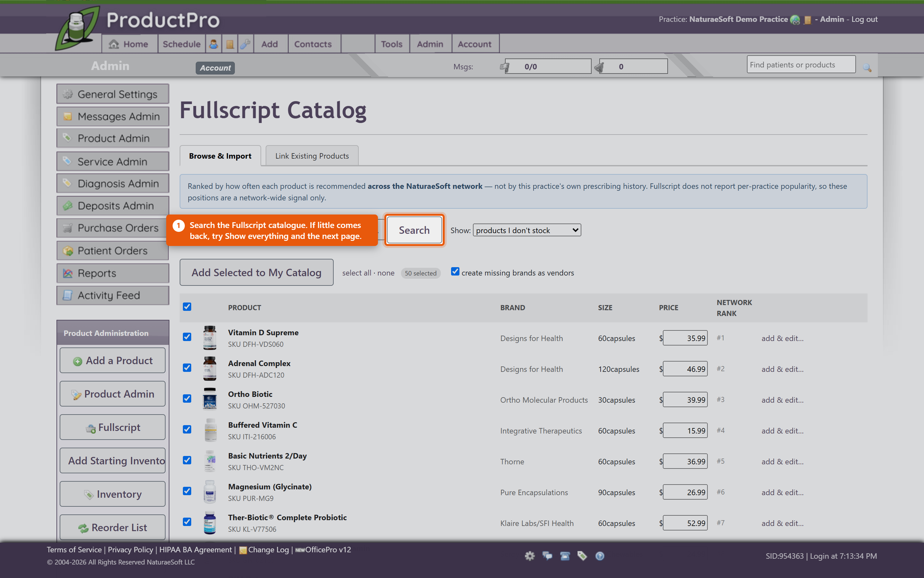Toggle create missing brands as vendors checkbox
Image resolution: width=924 pixels, height=578 pixels.
pos(455,271)
